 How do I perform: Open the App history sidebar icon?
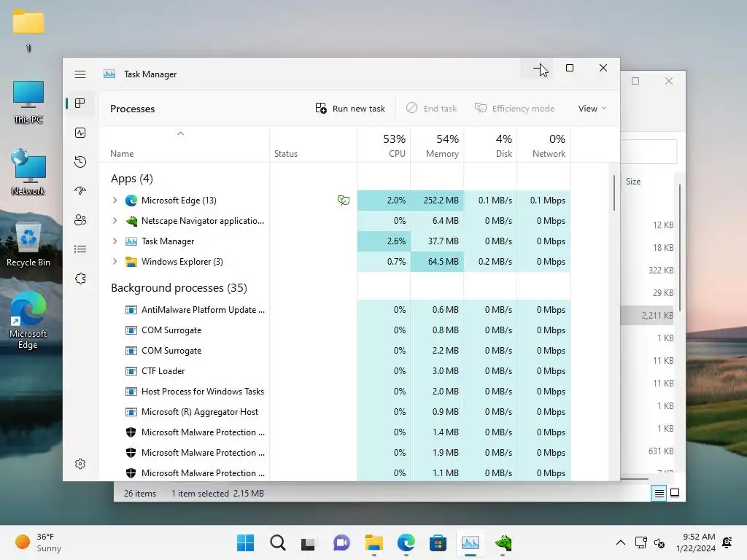pyautogui.click(x=80, y=162)
